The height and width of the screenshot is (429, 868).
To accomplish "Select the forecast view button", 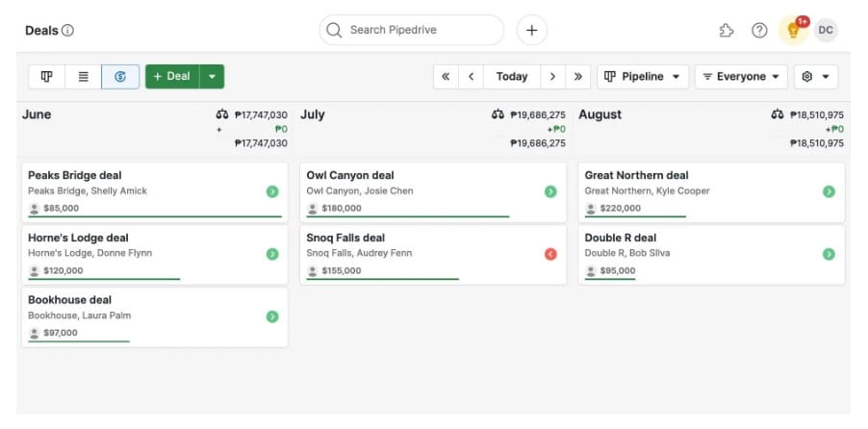I will (x=120, y=76).
